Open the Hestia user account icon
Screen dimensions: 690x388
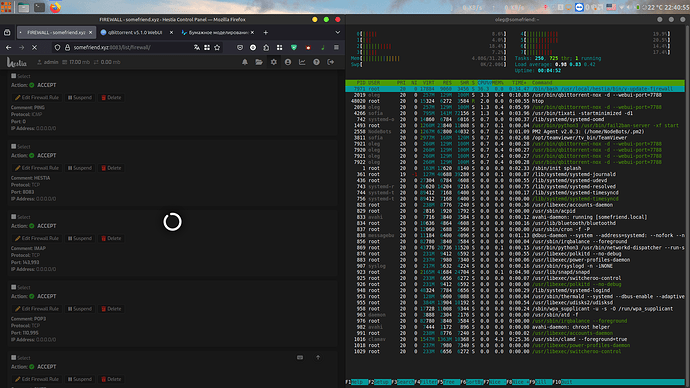[288, 62]
